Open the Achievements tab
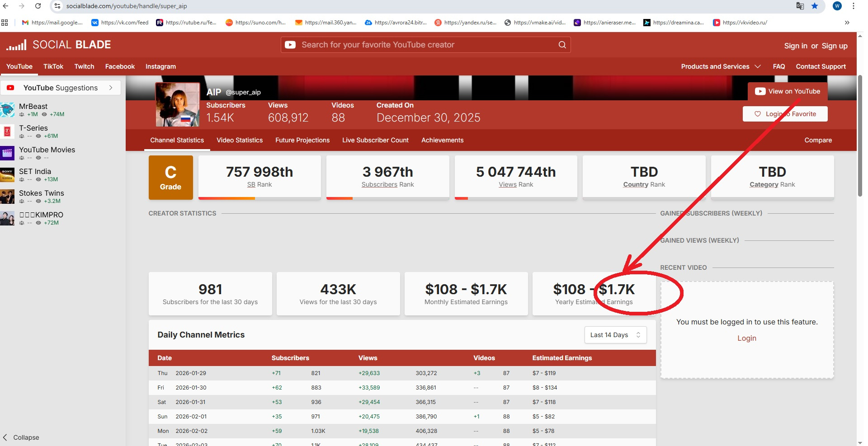868x446 pixels. [x=443, y=140]
